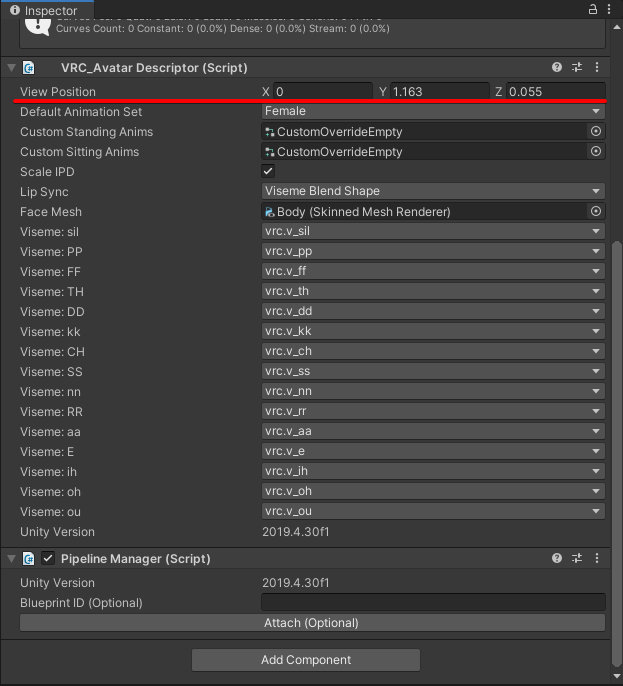This screenshot has height=686, width=623.
Task: Open Viseme: CH dropdown
Action: click(x=433, y=351)
